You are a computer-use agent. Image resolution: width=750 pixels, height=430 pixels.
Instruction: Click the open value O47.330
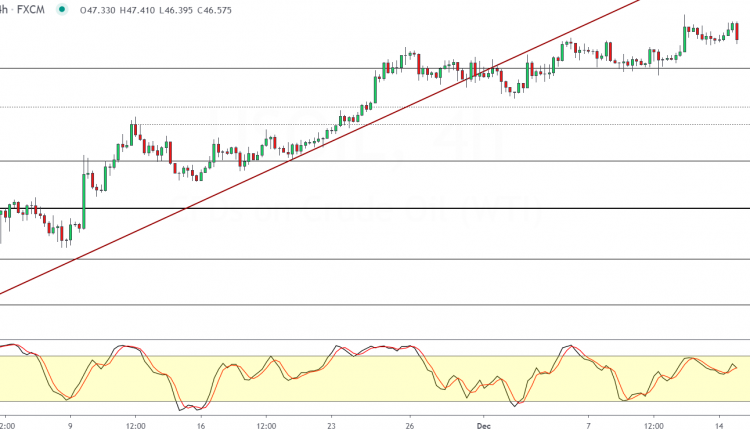click(x=98, y=10)
